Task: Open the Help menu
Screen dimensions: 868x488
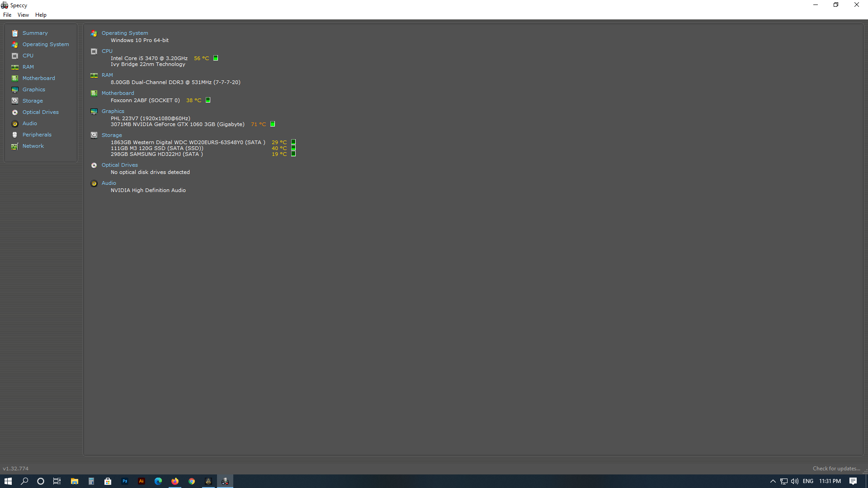Action: (x=41, y=15)
